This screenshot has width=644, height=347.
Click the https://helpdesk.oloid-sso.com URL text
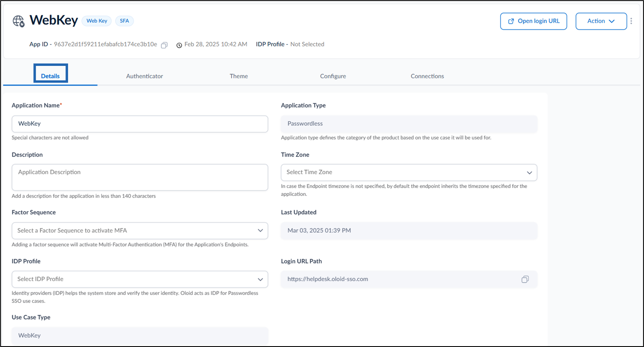pos(328,279)
